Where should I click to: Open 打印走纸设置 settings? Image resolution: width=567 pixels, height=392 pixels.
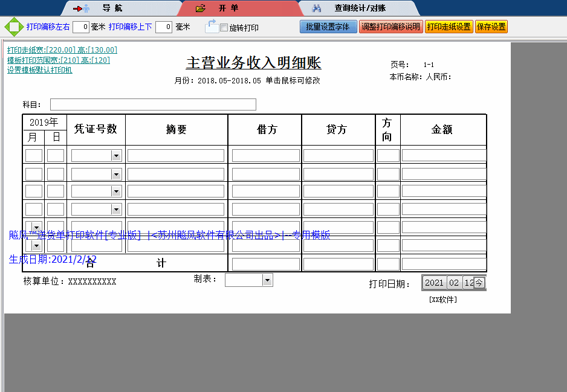point(449,27)
